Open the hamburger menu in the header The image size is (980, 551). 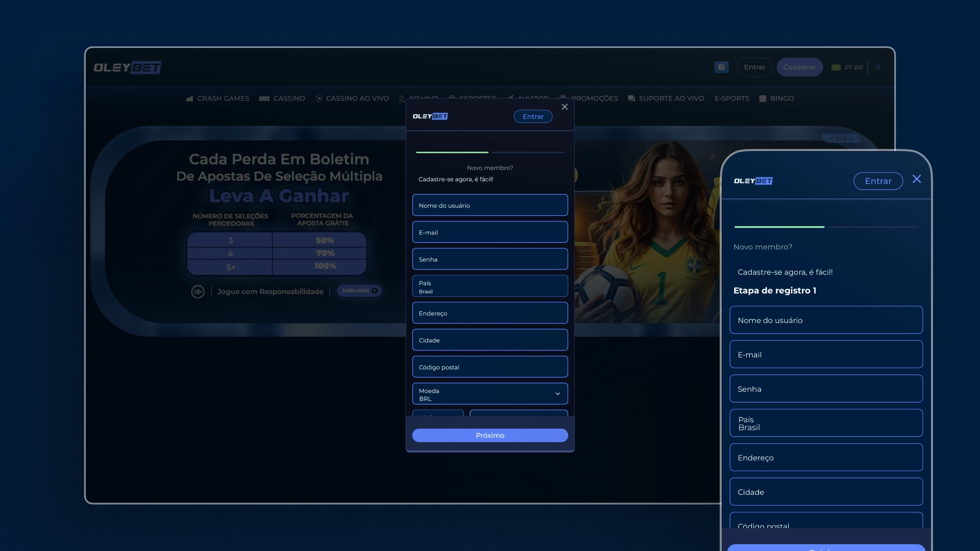click(x=877, y=67)
